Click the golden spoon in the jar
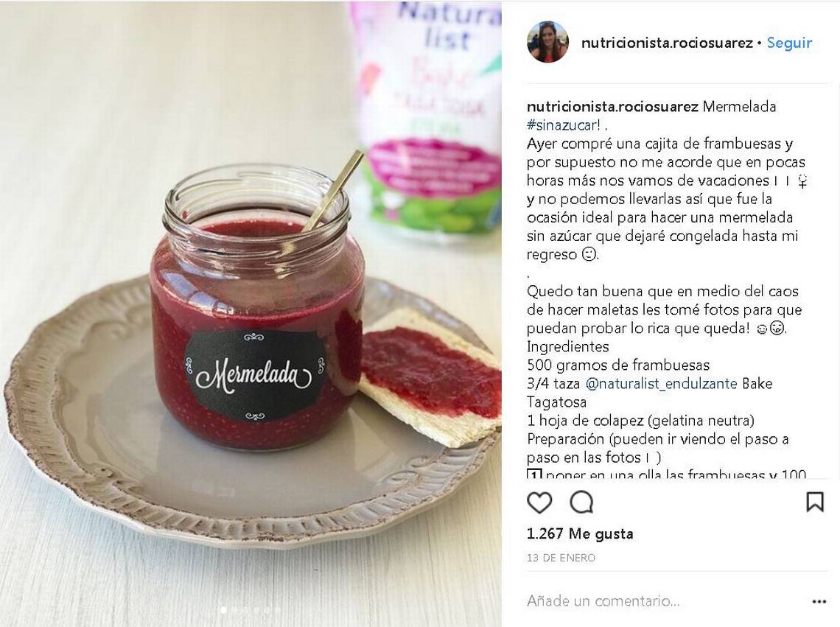The height and width of the screenshot is (627, 840). point(332,192)
